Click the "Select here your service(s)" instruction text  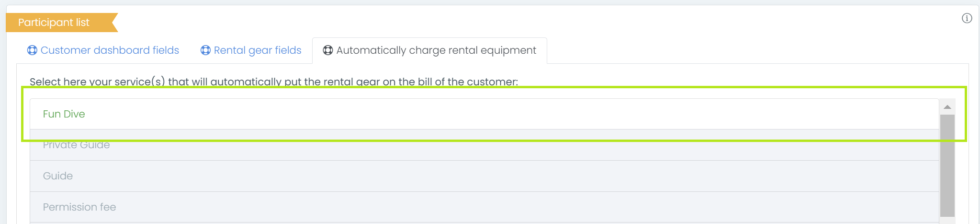coord(273,81)
